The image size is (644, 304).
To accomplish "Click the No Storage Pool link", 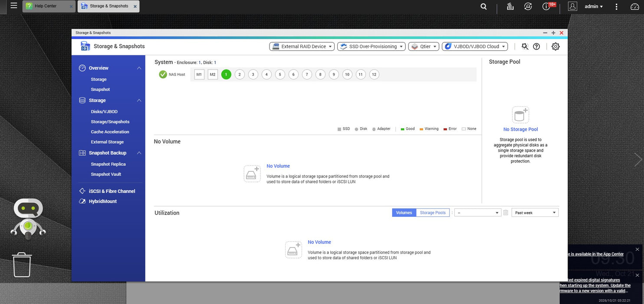I will [520, 129].
